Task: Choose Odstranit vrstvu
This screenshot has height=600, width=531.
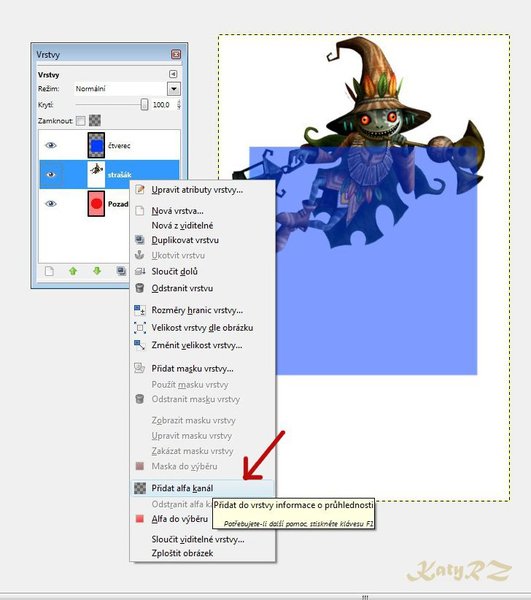Action: click(202, 288)
